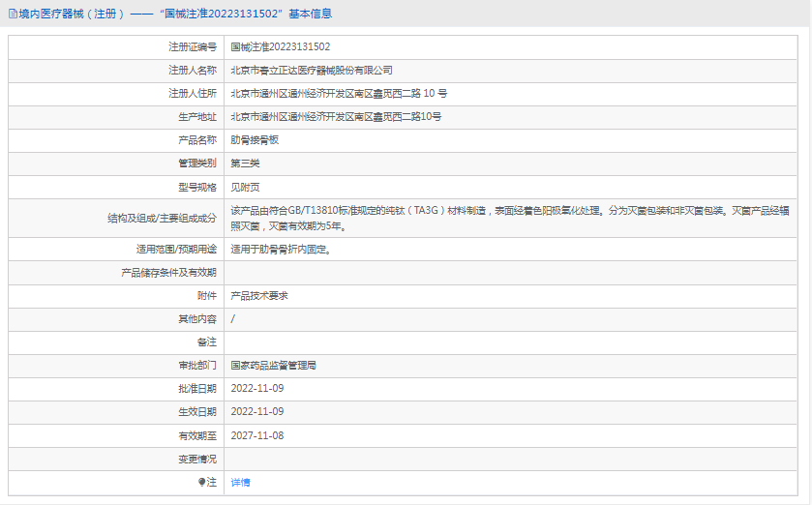The height and width of the screenshot is (505, 812).
Task: Click the 生效日期 label
Action: [197, 412]
